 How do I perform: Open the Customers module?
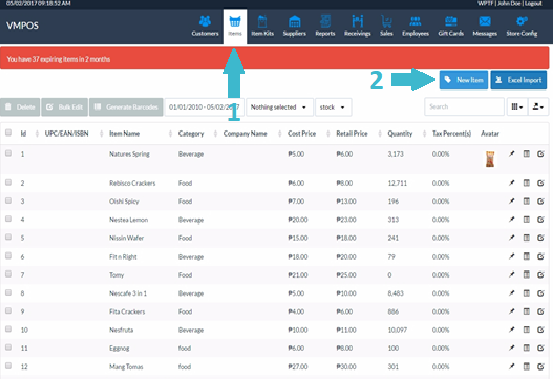pyautogui.click(x=205, y=26)
